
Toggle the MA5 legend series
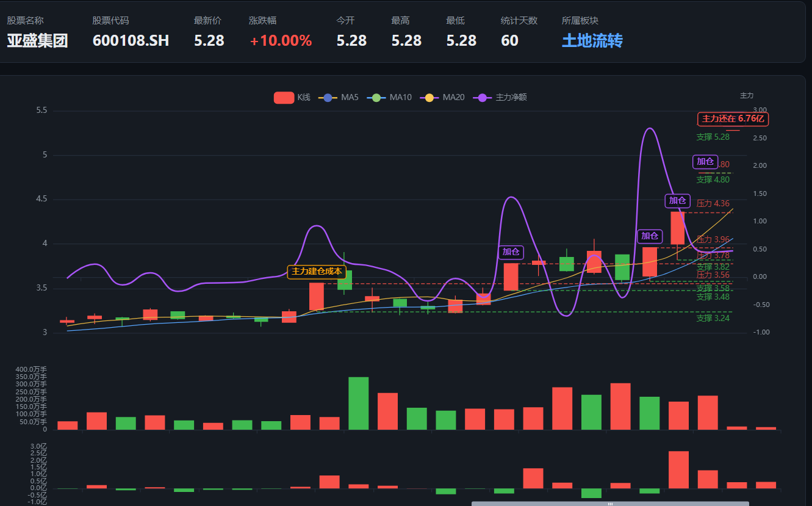pos(339,97)
